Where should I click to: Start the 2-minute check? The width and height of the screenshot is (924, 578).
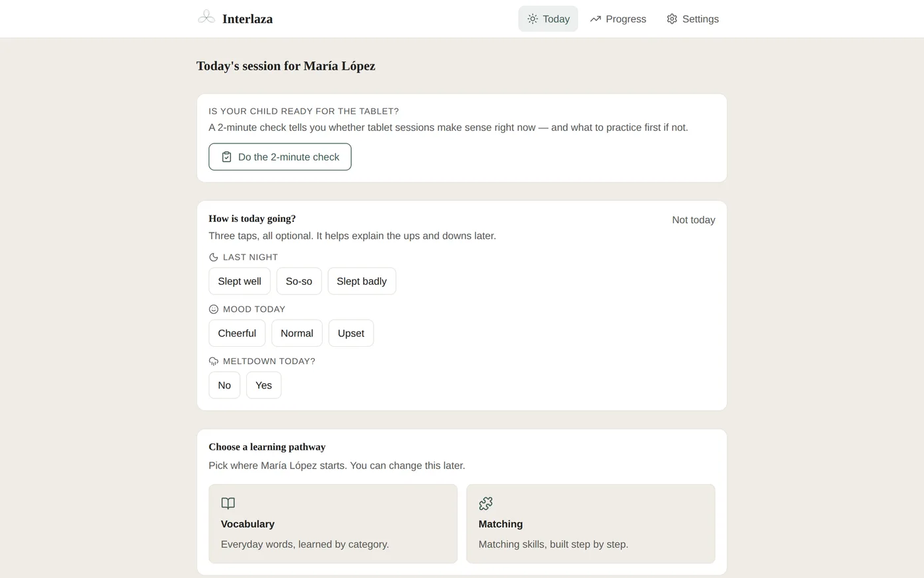tap(280, 157)
